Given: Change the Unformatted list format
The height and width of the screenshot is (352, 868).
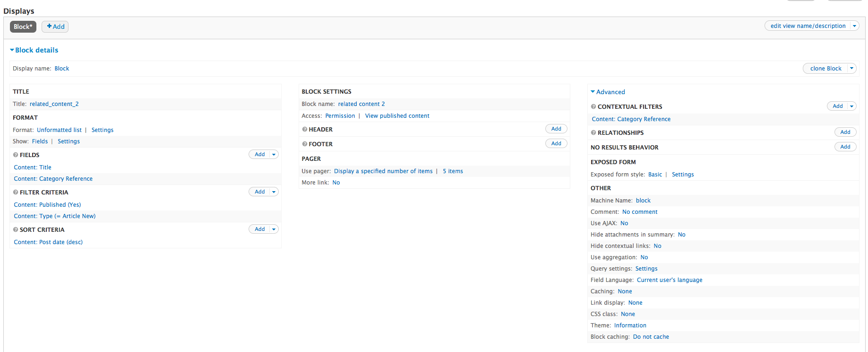Looking at the screenshot, I should [x=59, y=130].
